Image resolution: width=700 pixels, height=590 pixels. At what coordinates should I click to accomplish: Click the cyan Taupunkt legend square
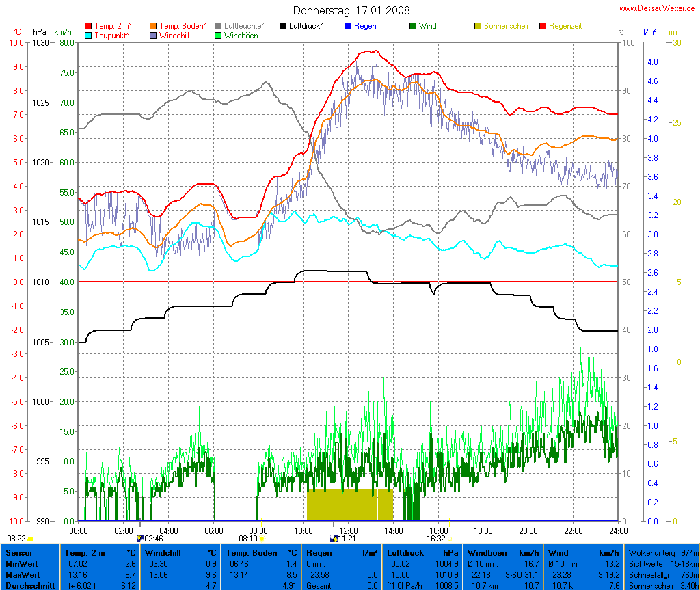(x=88, y=35)
